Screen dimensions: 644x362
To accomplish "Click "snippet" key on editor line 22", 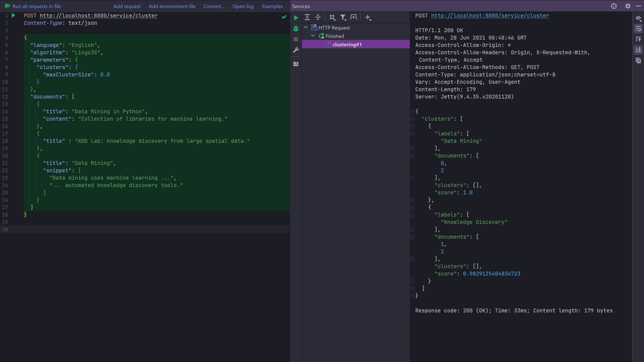I will (x=56, y=171).
